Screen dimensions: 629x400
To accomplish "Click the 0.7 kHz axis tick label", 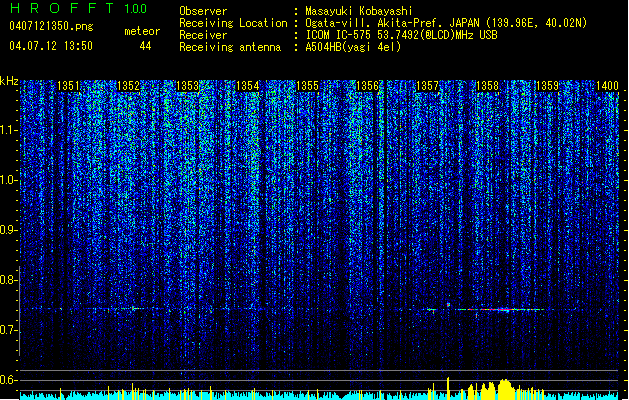I will [8, 330].
